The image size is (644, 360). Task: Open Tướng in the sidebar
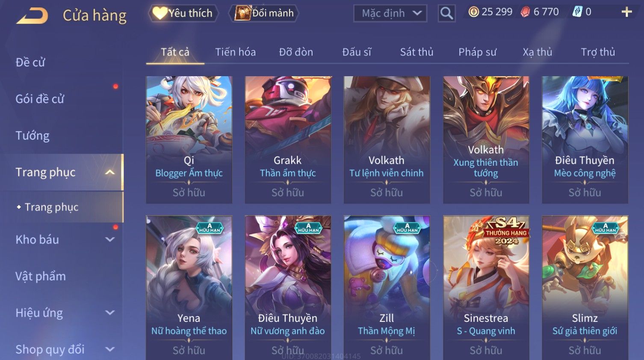tap(32, 136)
